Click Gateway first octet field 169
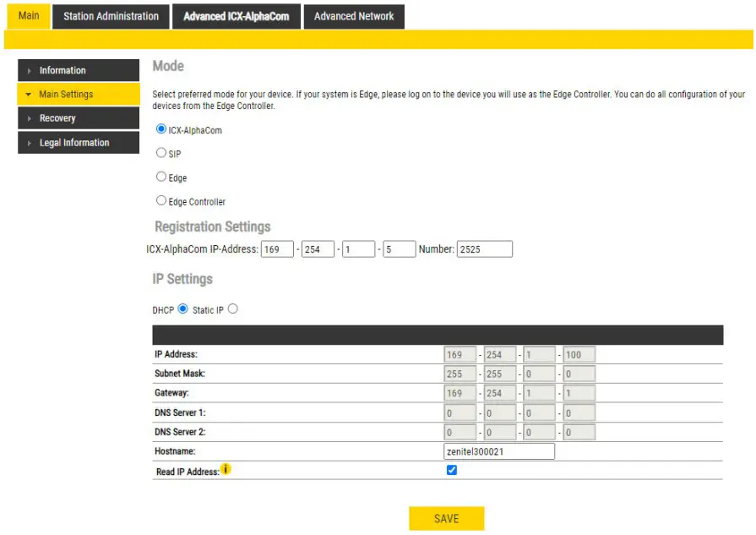The width and height of the screenshot is (756, 535). point(460,393)
